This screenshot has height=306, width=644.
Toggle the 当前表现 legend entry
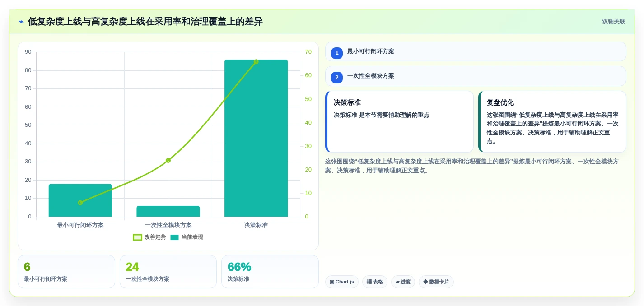[x=187, y=237]
